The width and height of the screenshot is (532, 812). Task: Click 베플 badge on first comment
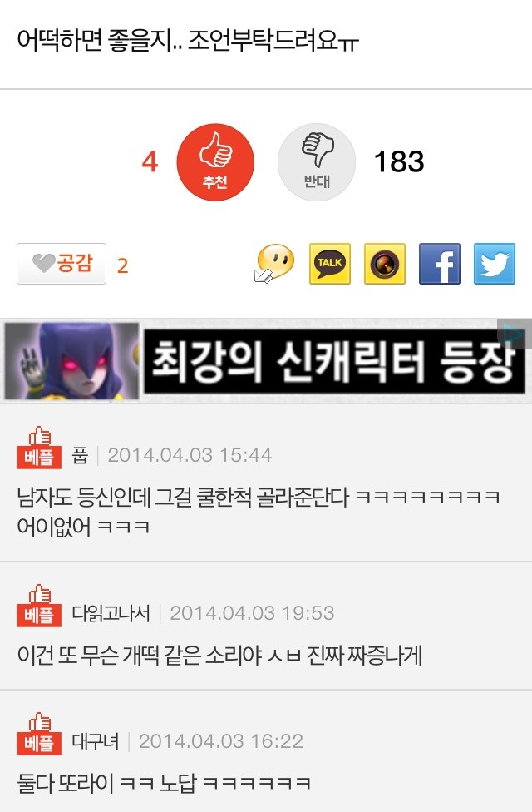point(39,448)
